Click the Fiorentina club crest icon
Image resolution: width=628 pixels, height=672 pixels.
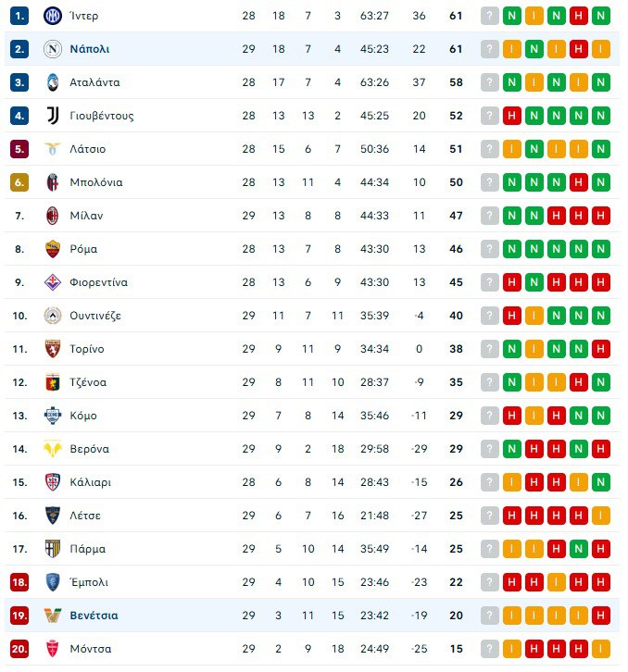(52, 282)
